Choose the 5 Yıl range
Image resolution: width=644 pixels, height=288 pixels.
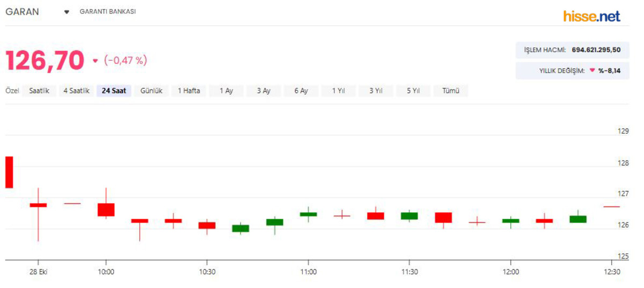click(x=413, y=91)
